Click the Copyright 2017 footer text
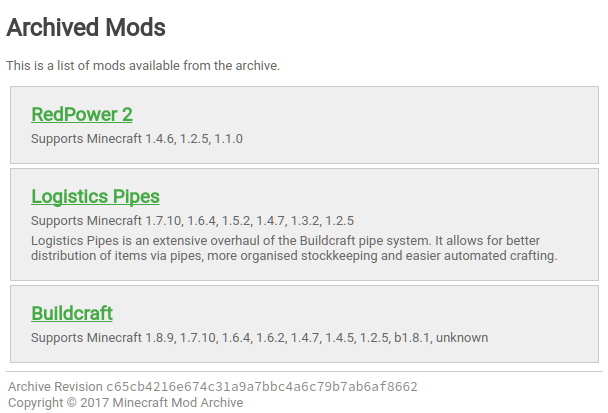The image size is (608, 413). pyautogui.click(x=126, y=403)
